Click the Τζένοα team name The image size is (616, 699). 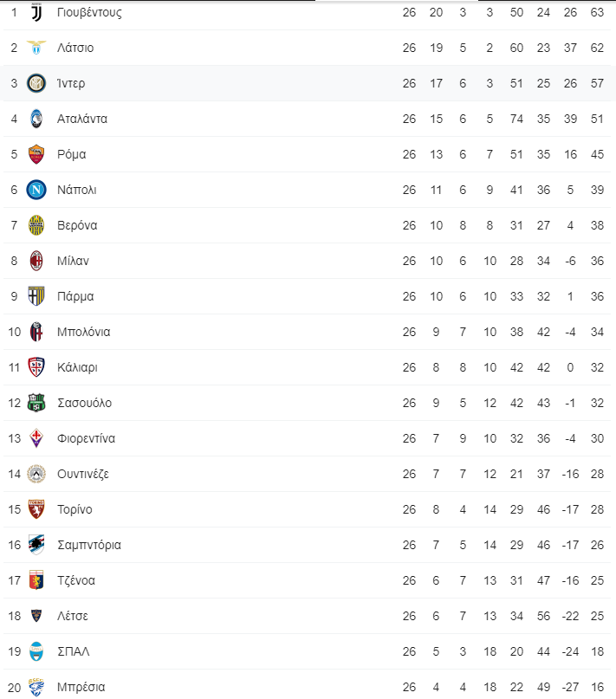point(76,580)
